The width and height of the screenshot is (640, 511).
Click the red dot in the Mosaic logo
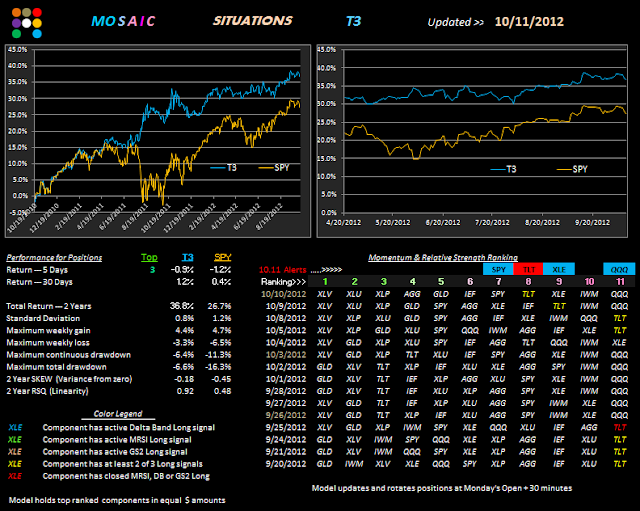pos(37,12)
